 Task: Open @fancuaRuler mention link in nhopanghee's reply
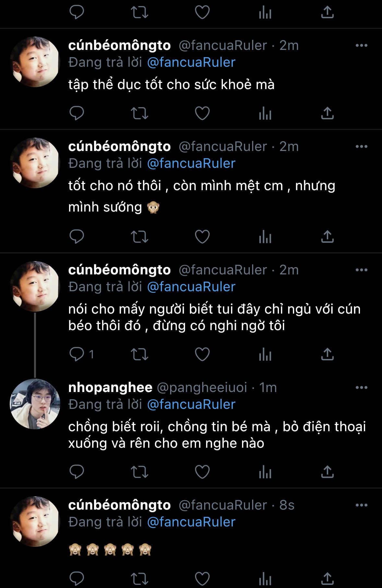[x=191, y=404]
